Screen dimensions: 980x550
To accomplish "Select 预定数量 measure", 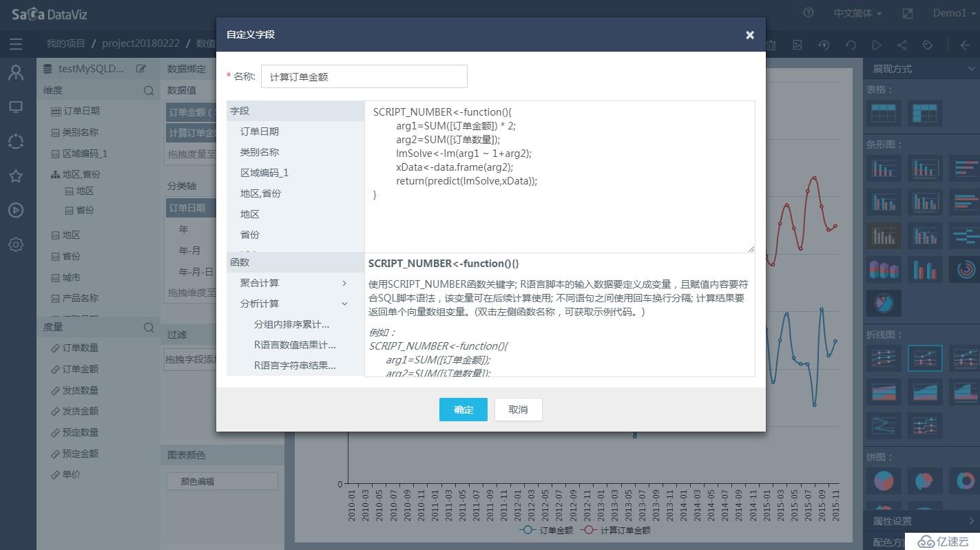I will pos(81,432).
